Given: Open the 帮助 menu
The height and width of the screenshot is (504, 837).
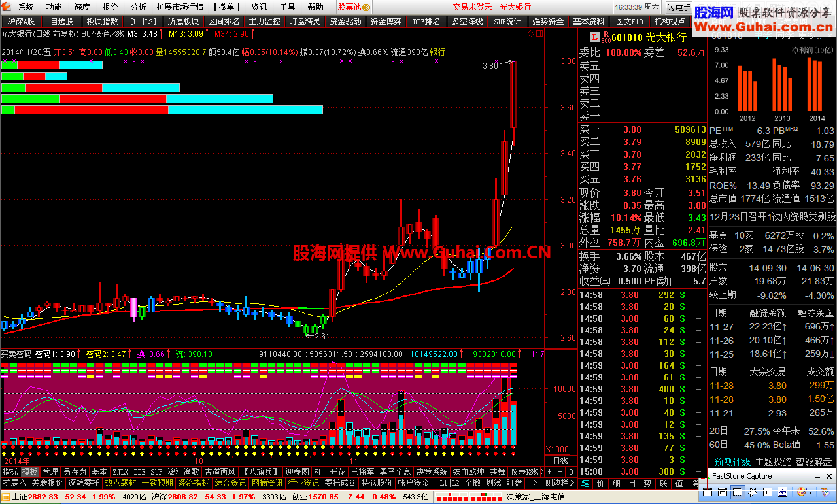Looking at the screenshot, I should (x=315, y=7).
